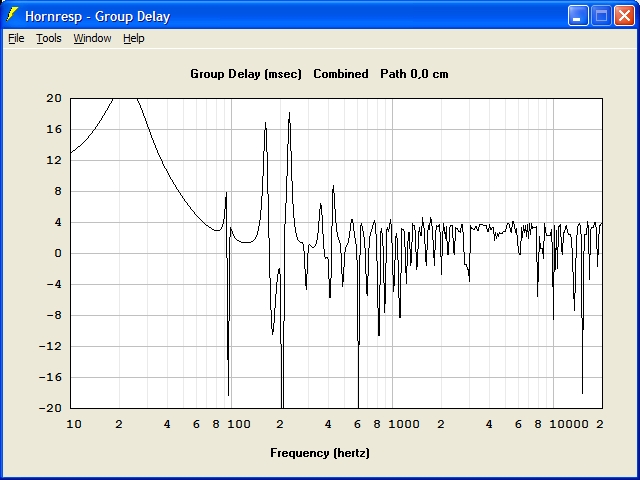
Task: Click the y-axis value -20
Action: click(x=50, y=408)
